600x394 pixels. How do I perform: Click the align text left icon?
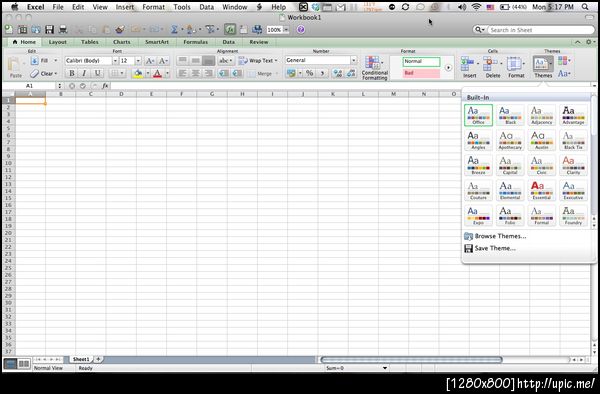point(183,73)
